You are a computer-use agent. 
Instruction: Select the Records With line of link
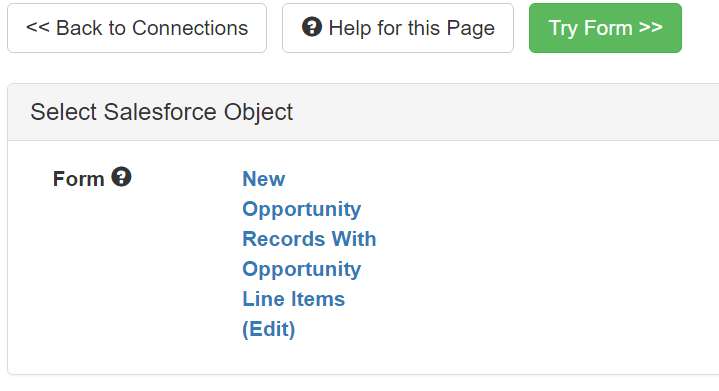pos(309,239)
